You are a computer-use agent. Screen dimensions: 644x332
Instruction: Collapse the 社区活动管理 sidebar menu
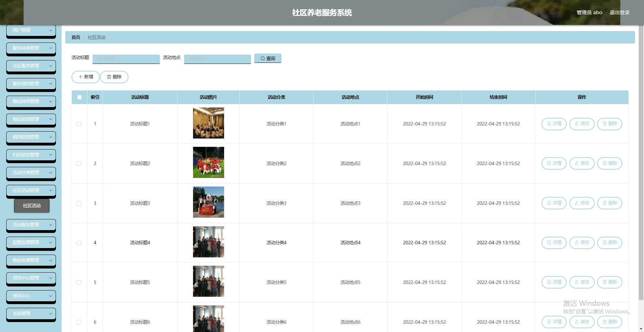(31, 190)
